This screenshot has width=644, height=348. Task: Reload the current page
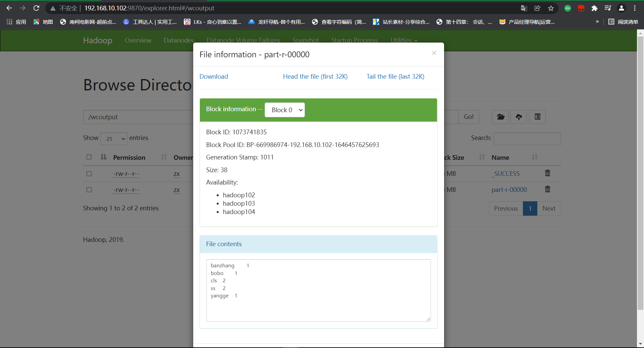click(36, 8)
